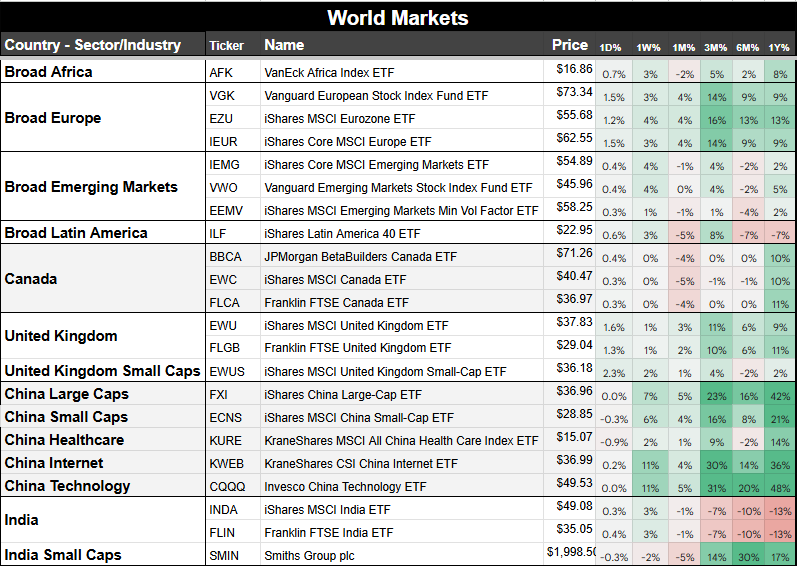Select the China Technology category cell

click(103, 486)
